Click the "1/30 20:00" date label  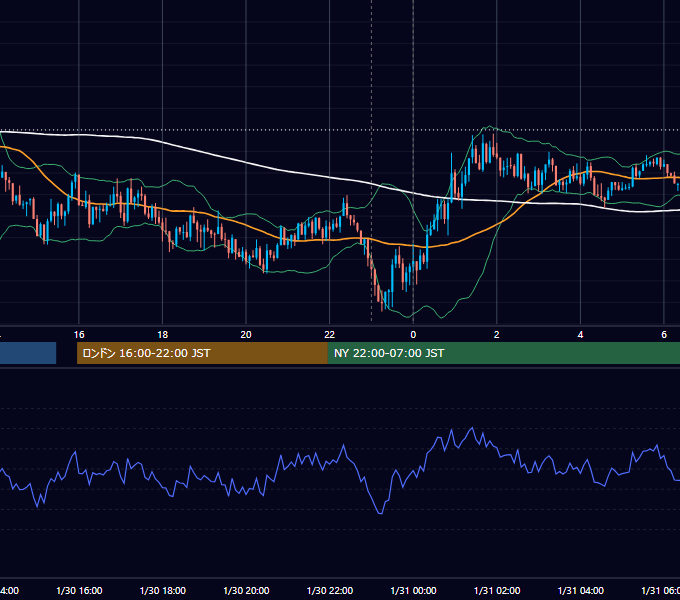point(246,590)
